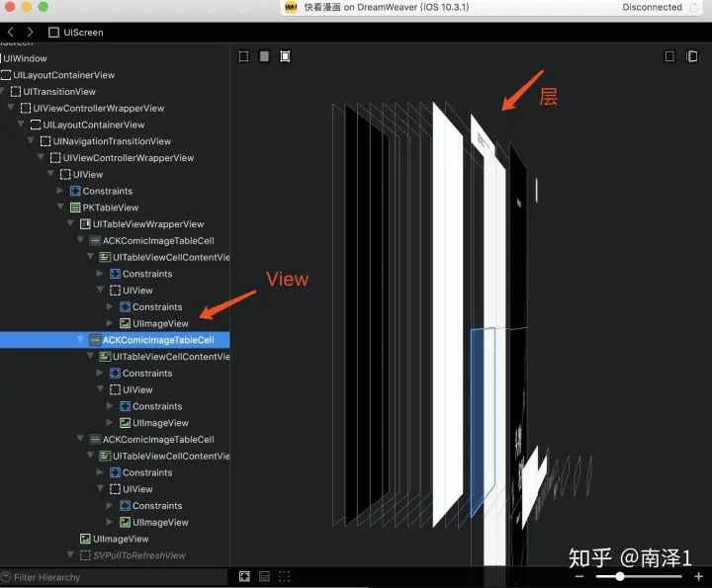Click the fit-to-view icon at the bottom
This screenshot has height=588, width=712.
click(244, 577)
